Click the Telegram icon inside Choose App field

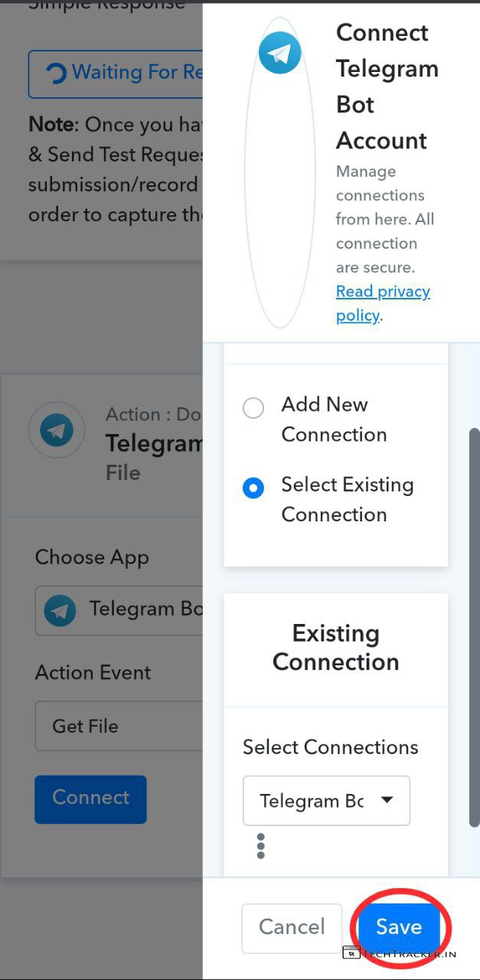[x=60, y=610]
